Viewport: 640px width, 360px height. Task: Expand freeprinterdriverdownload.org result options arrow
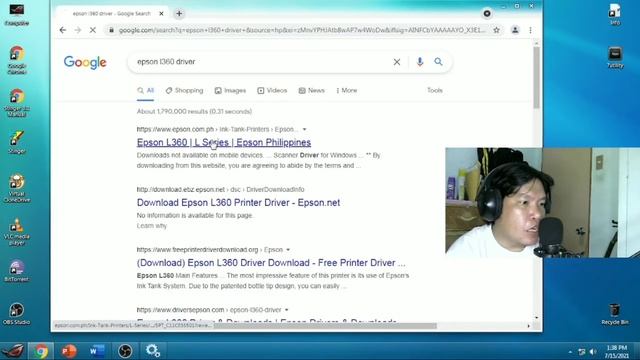[x=288, y=250]
